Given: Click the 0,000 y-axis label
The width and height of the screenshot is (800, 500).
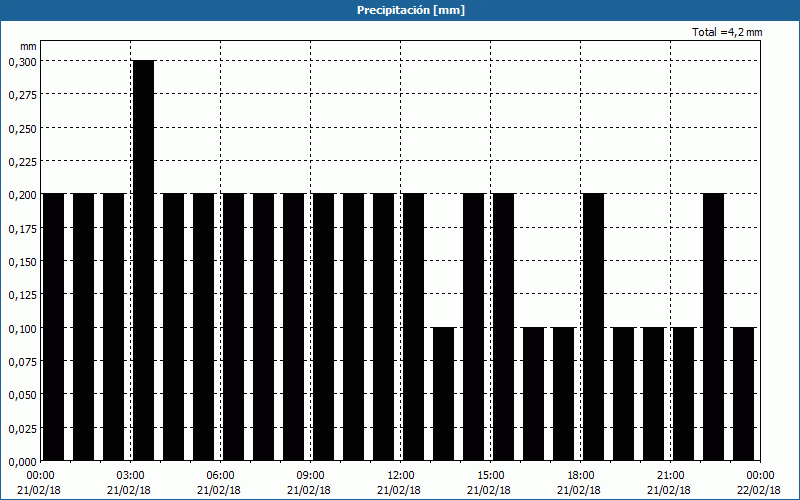Looking at the screenshot, I should tap(22, 462).
